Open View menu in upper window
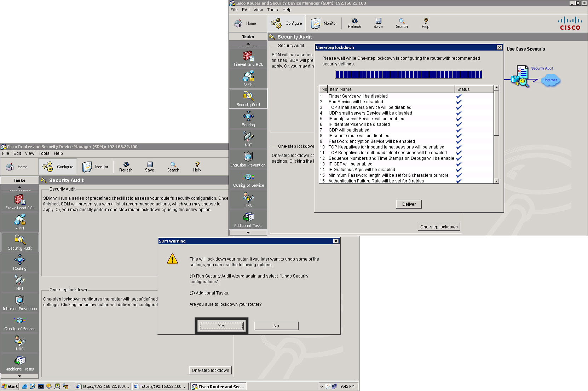Viewport: 588px width, 391px height. [258, 10]
